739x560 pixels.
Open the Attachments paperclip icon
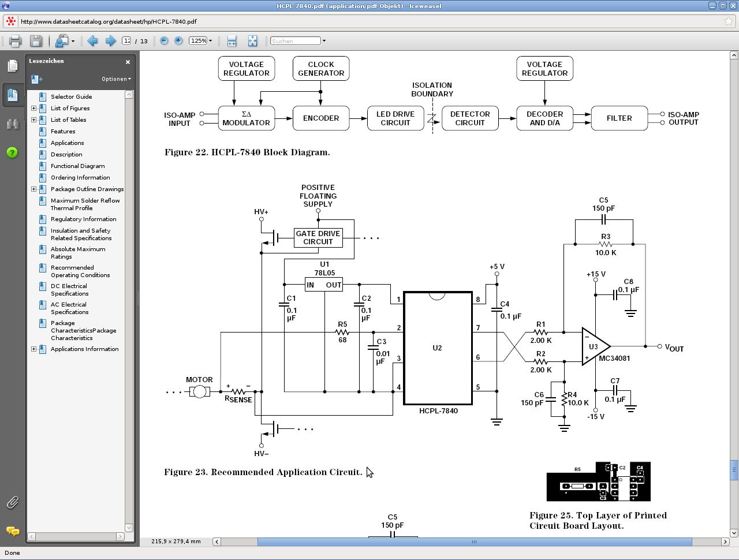(x=13, y=503)
